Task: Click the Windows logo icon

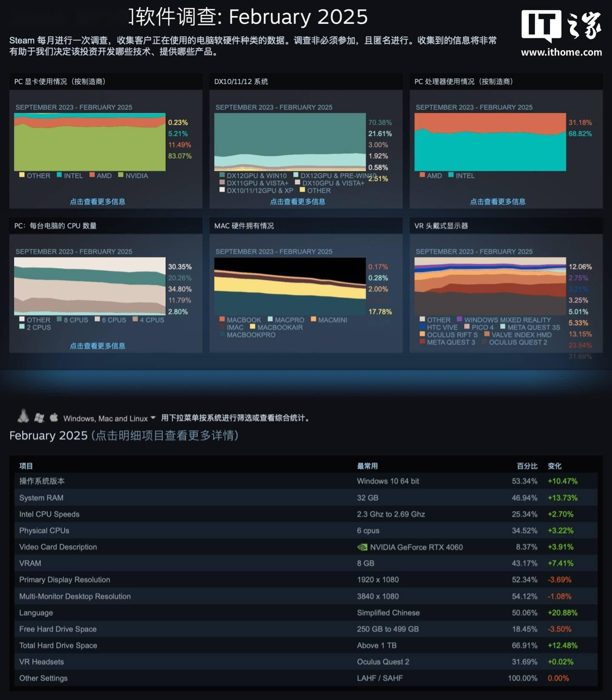Action: pyautogui.click(x=39, y=418)
